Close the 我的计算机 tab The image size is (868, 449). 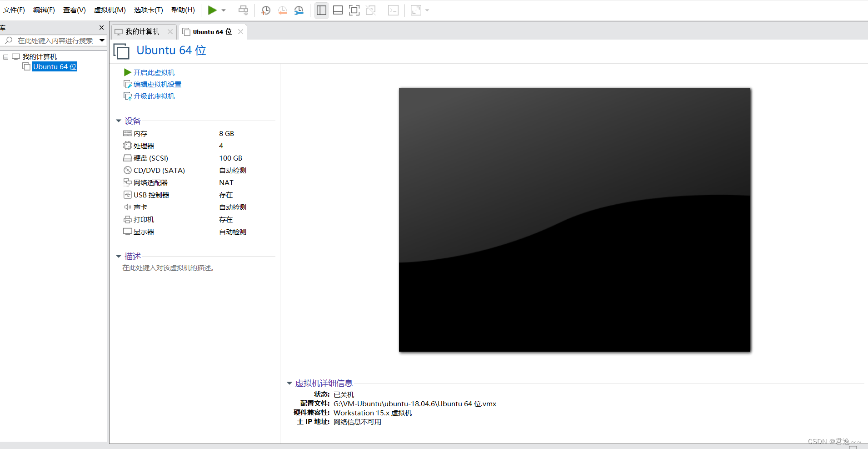[170, 32]
